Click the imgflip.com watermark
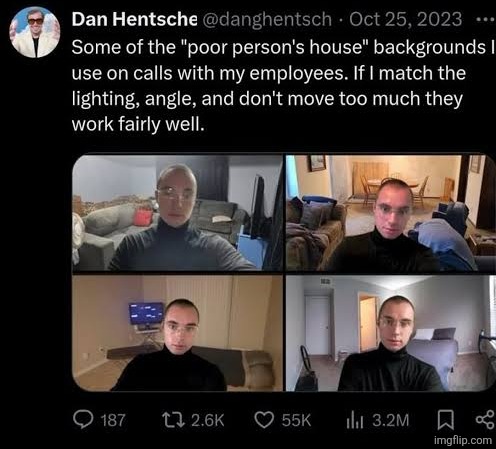 tap(463, 440)
